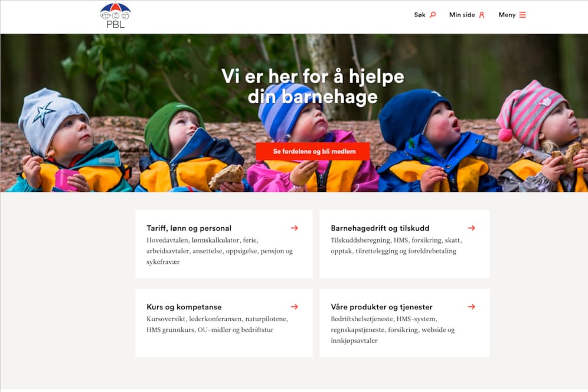This screenshot has width=588, height=392.
Task: Click the hero heading Vi er her for å hjelpe
Action: 313,86
